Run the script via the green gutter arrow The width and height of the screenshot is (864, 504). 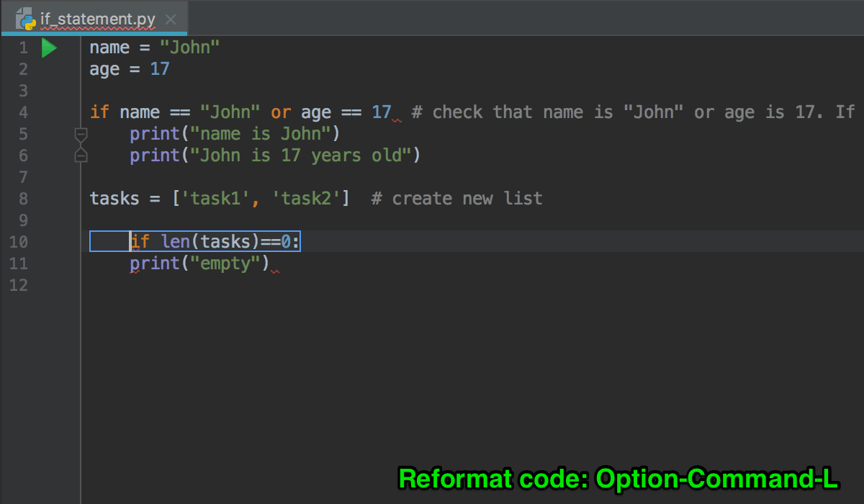[x=48, y=47]
